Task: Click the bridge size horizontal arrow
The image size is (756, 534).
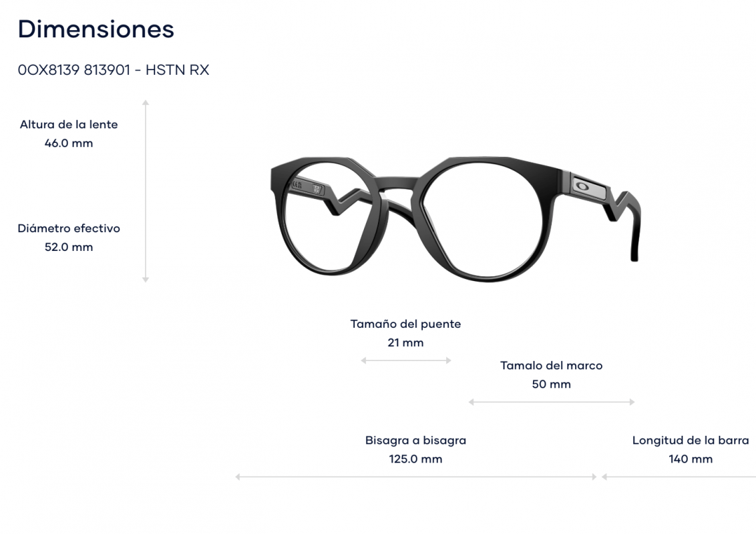Action: pos(406,360)
